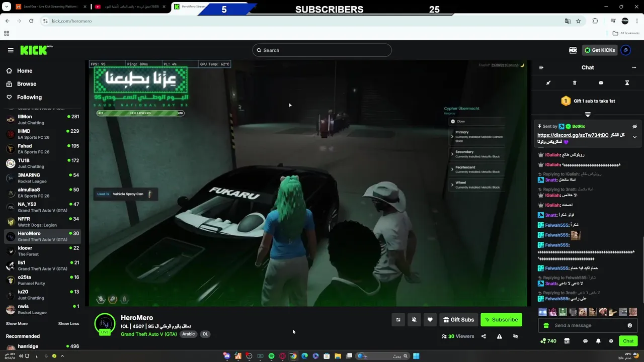Open NFFR Watch Dogs channel
Screen dimensions: 644x362
click(42, 222)
